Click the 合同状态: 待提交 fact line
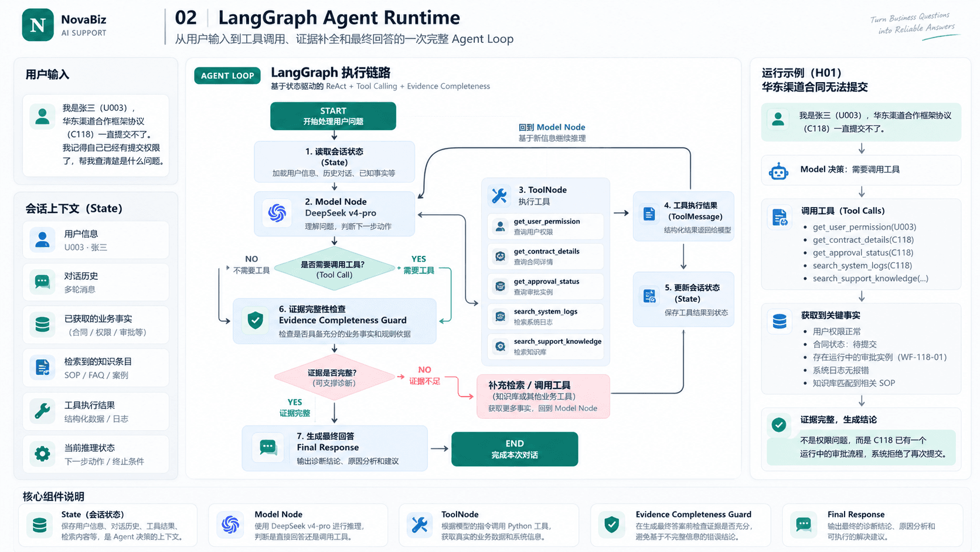 click(x=845, y=344)
